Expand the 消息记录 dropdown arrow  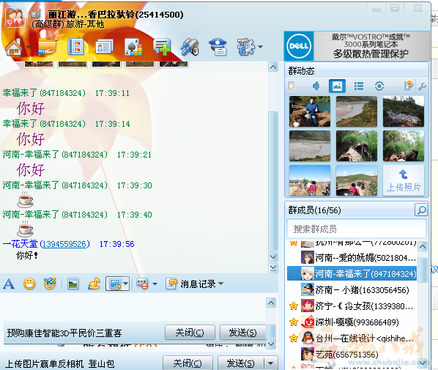pyautogui.click(x=221, y=284)
